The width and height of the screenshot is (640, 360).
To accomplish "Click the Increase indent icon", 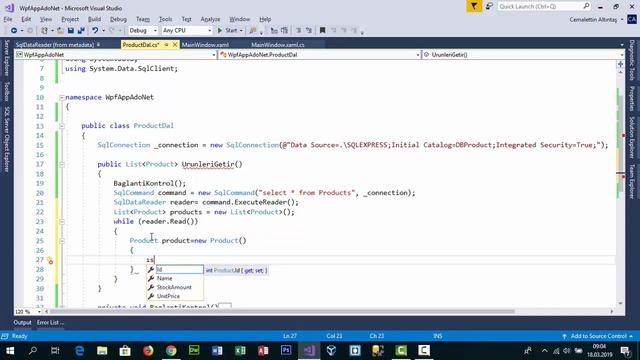I will click(x=284, y=31).
